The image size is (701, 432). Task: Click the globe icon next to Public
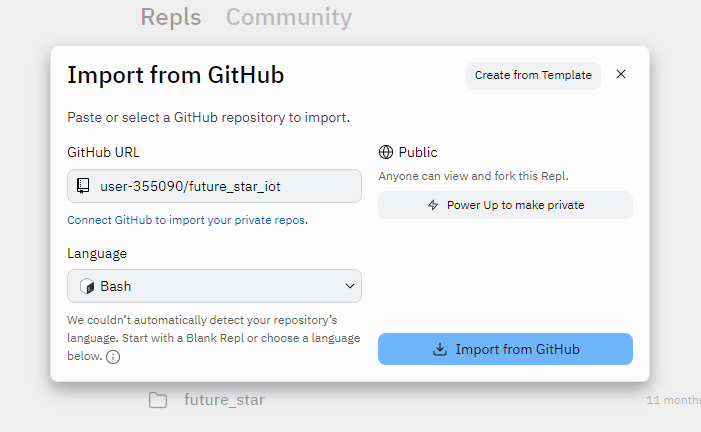pyautogui.click(x=386, y=152)
